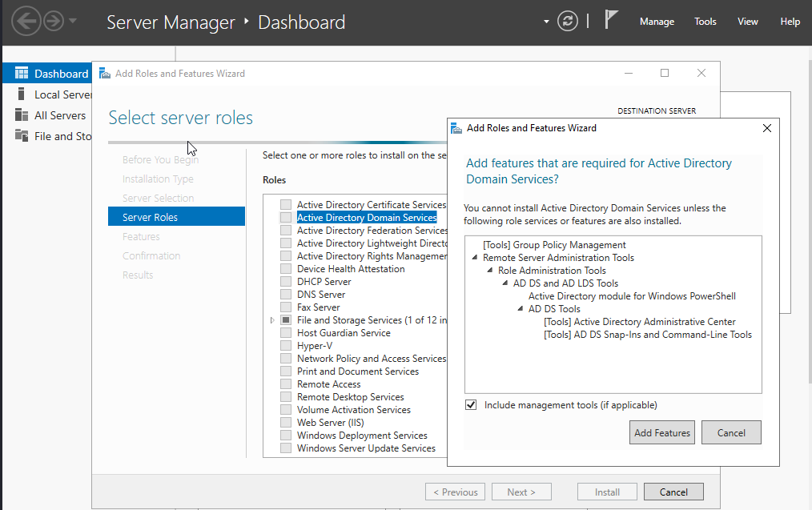Image resolution: width=812 pixels, height=510 pixels.
Task: Open the Tools menu
Action: pyautogui.click(x=705, y=22)
